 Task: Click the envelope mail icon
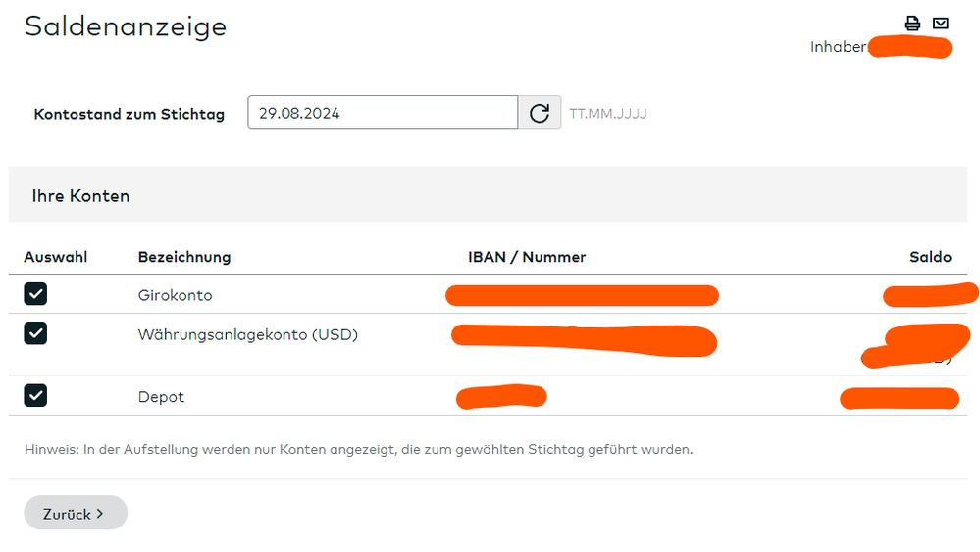[941, 24]
